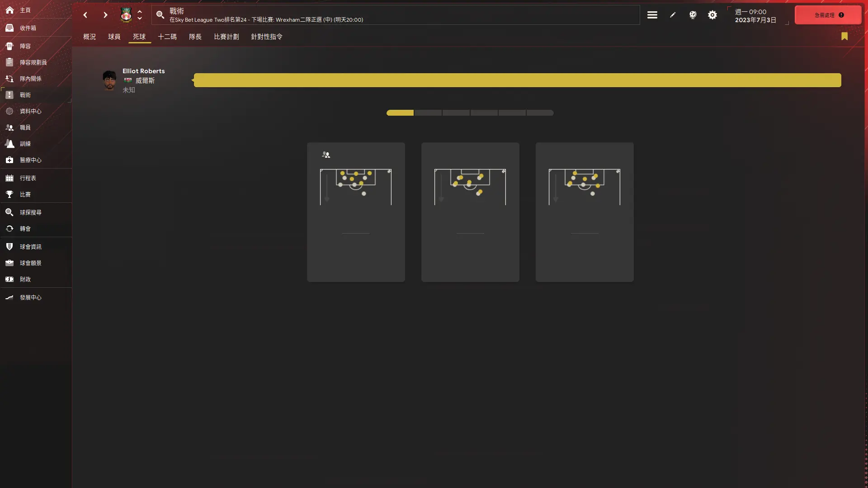Click the search bar showing 戰術
The height and width of the screenshot is (488, 868).
396,15
